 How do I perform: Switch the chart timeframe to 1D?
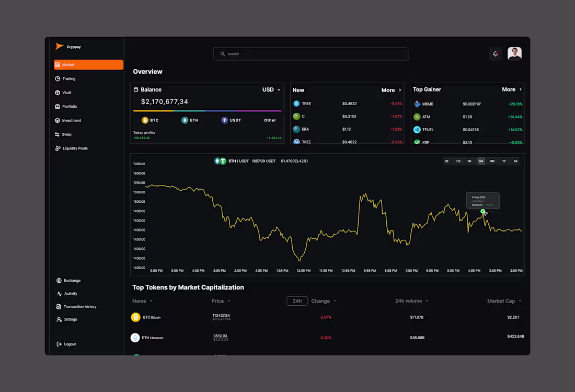(x=446, y=161)
